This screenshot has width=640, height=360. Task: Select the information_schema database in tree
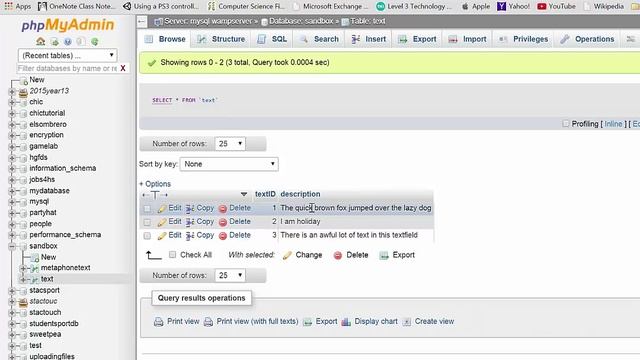click(x=62, y=168)
